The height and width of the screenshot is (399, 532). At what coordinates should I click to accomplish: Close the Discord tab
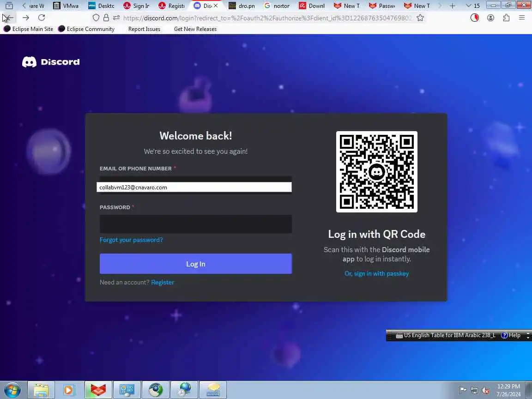[216, 6]
